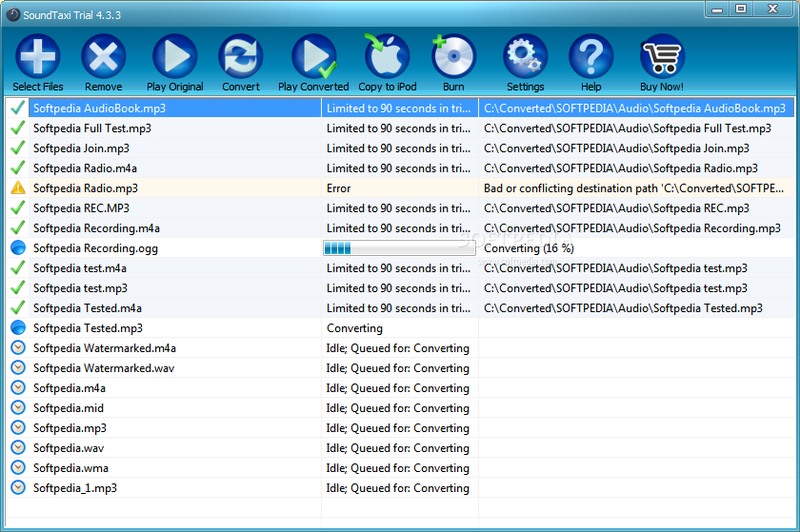This screenshot has width=800, height=532.
Task: Click the Select Files plus icon
Action: 38,56
